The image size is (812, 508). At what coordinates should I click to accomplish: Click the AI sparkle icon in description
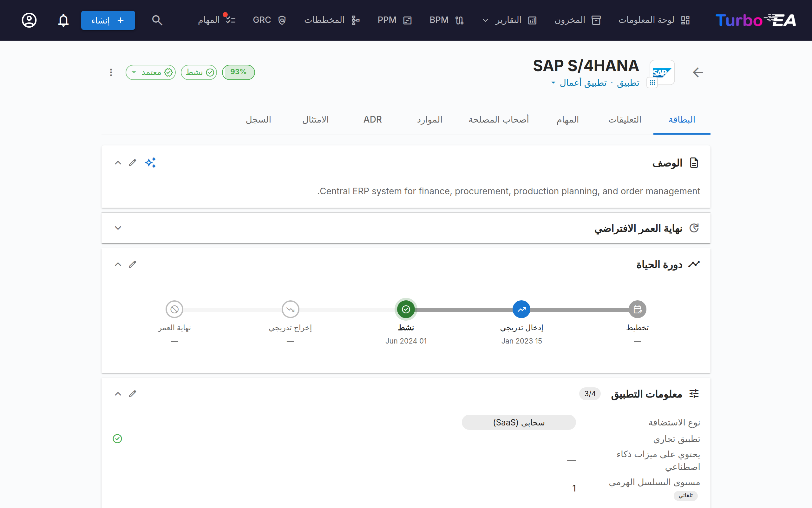pyautogui.click(x=151, y=163)
